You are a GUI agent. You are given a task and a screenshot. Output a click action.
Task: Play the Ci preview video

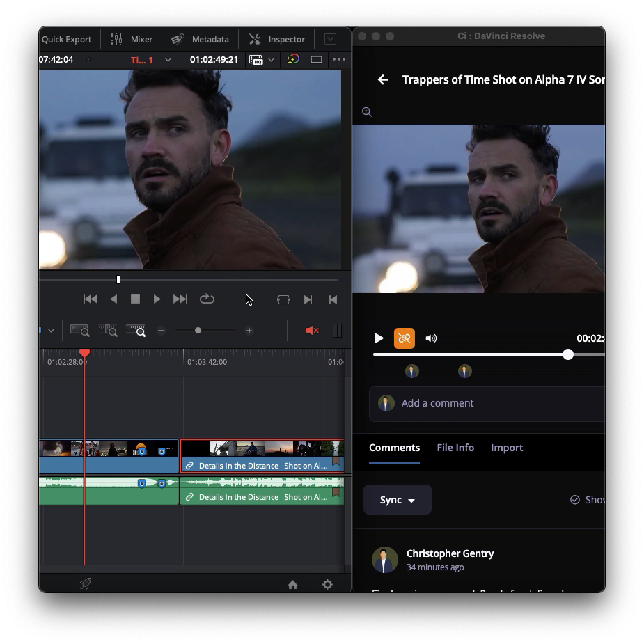coord(379,338)
